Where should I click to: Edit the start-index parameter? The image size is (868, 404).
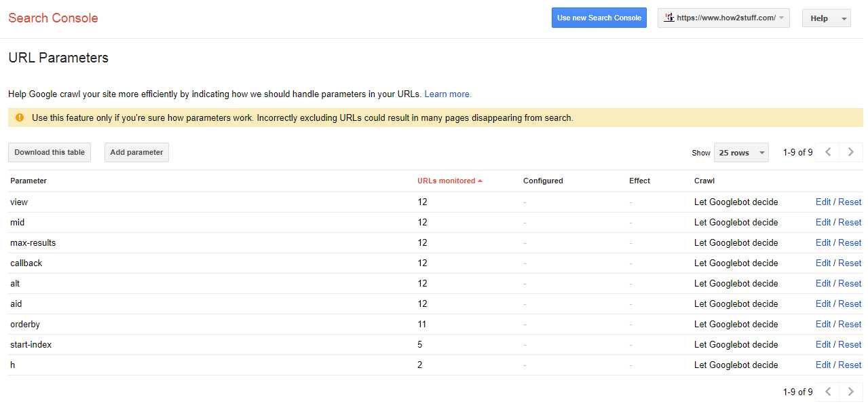tap(823, 344)
